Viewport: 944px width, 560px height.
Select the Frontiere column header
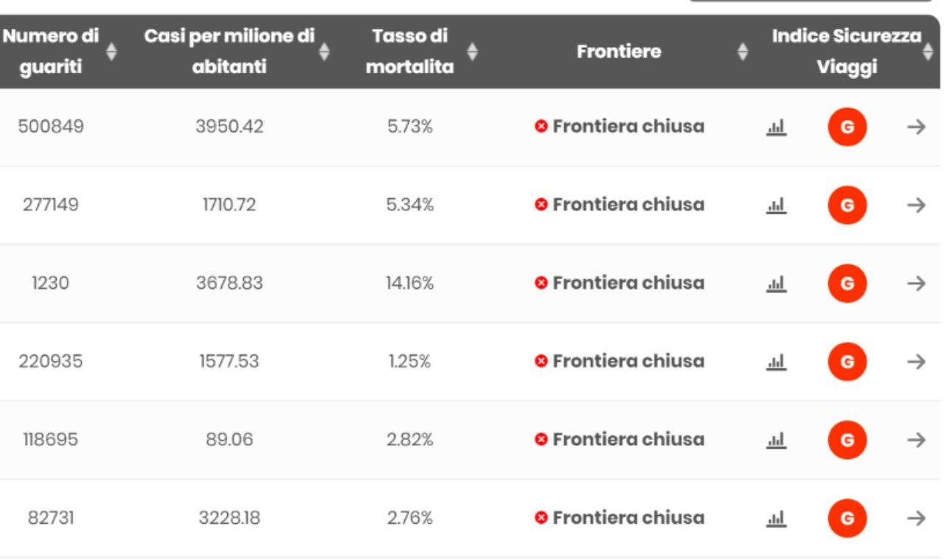618,52
